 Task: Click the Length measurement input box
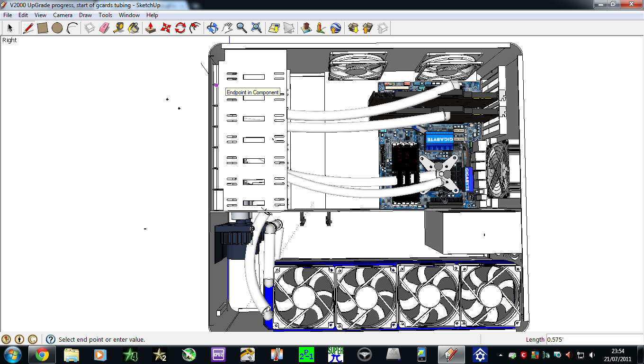point(594,339)
